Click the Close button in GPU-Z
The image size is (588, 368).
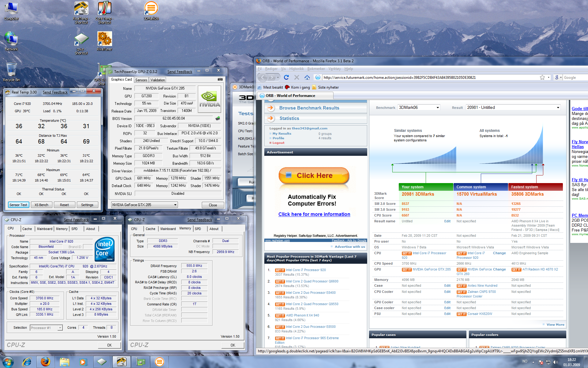tap(213, 205)
